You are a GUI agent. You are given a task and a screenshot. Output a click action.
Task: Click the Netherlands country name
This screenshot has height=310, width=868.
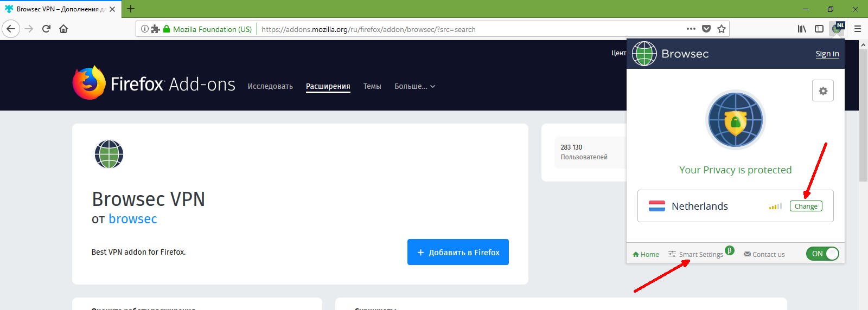pos(699,206)
